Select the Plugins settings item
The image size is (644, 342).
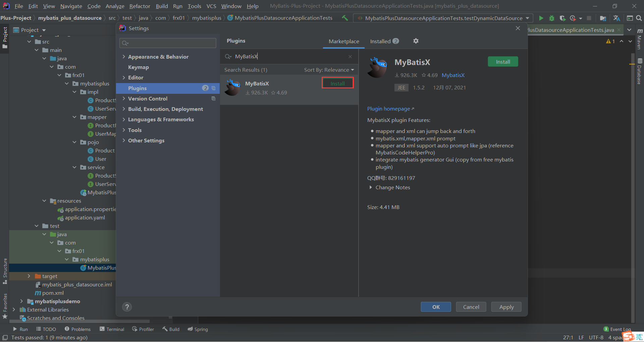[168, 88]
